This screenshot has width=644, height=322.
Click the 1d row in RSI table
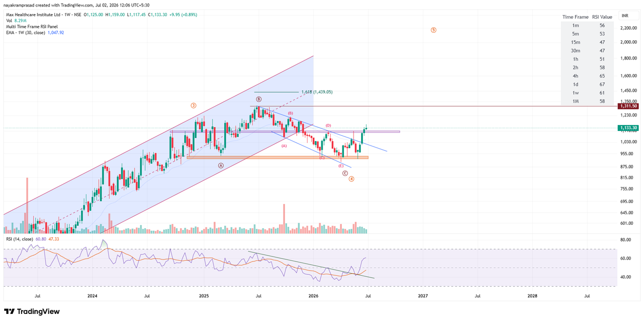click(587, 83)
